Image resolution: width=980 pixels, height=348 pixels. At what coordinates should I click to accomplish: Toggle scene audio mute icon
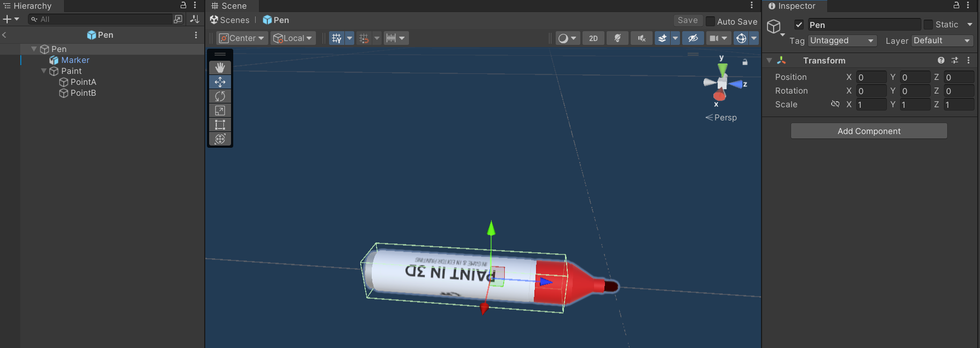(x=641, y=38)
